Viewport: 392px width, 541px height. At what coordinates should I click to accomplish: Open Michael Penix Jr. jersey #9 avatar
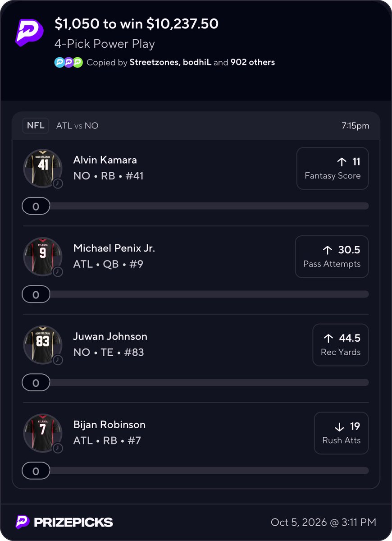(x=43, y=257)
